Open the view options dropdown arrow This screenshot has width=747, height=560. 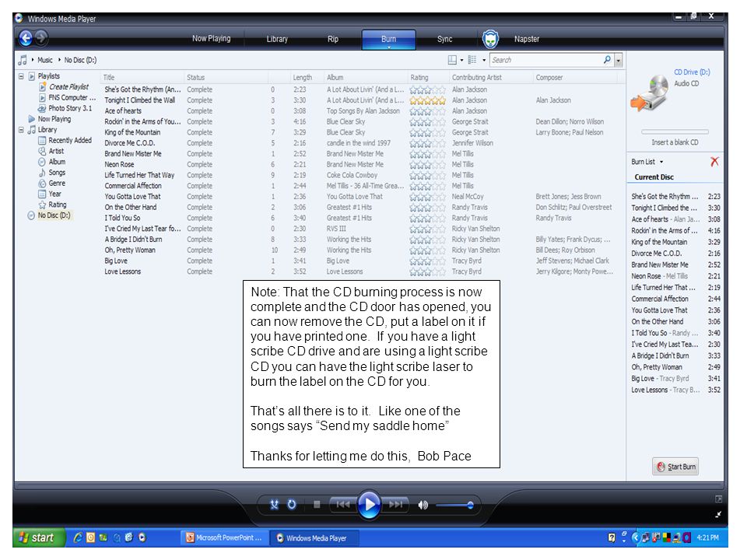pos(483,61)
